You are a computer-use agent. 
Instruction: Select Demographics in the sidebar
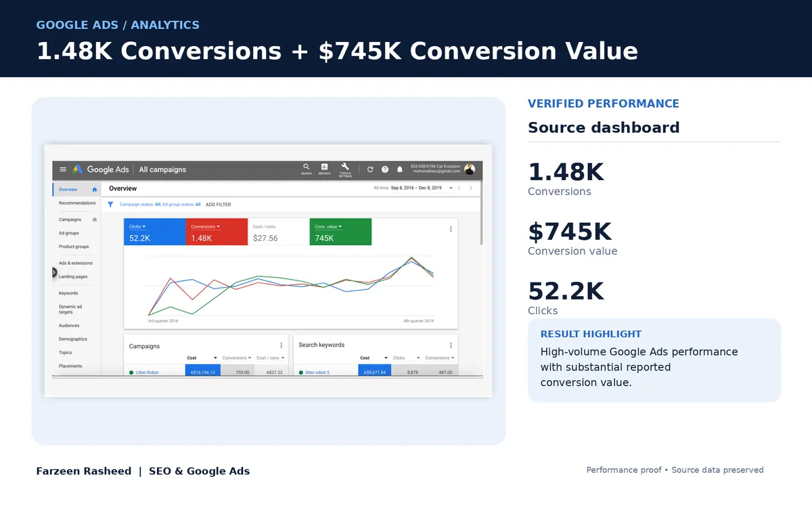pos(73,339)
